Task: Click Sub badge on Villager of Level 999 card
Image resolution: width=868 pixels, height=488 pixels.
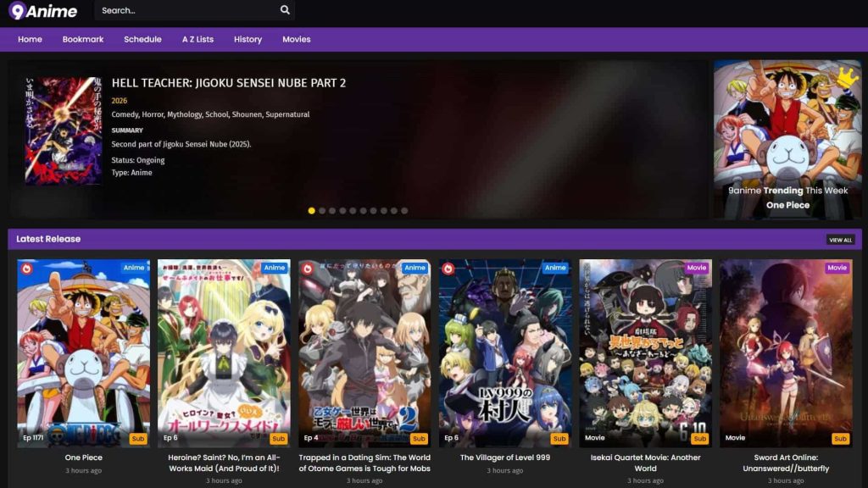Action: click(x=559, y=439)
